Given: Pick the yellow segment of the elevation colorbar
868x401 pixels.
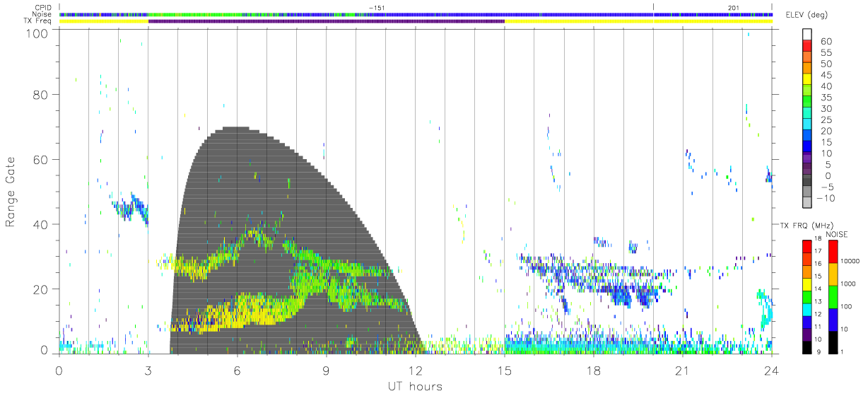Looking at the screenshot, I should click(808, 79).
